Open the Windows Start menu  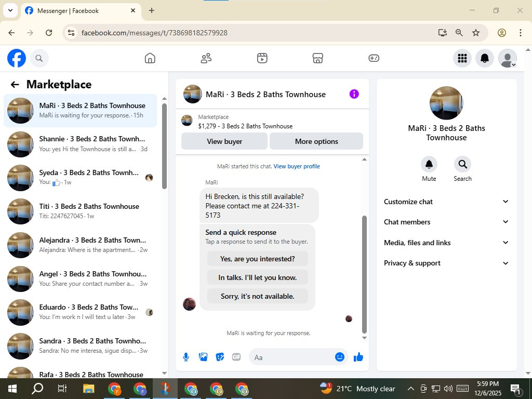[x=12, y=389]
